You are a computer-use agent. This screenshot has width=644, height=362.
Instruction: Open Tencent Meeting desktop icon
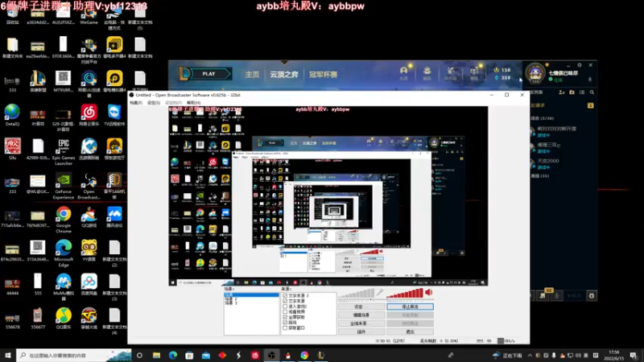click(x=114, y=216)
